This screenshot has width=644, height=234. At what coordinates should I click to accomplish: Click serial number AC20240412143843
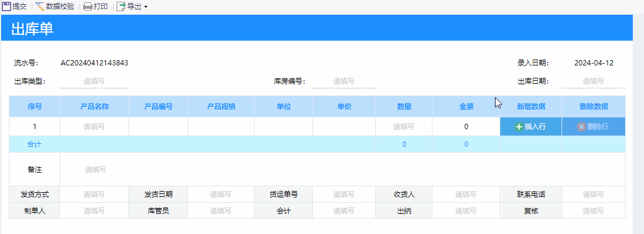click(x=94, y=63)
